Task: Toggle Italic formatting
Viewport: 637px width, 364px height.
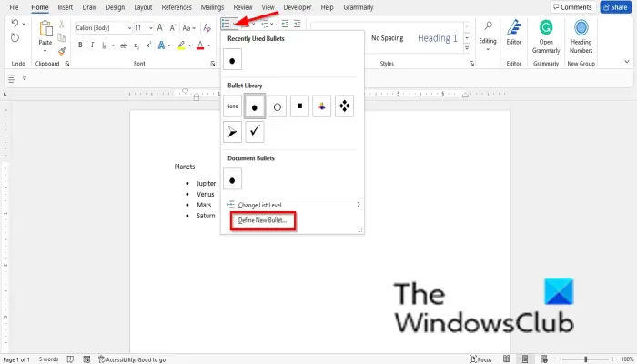Action: [x=92, y=45]
